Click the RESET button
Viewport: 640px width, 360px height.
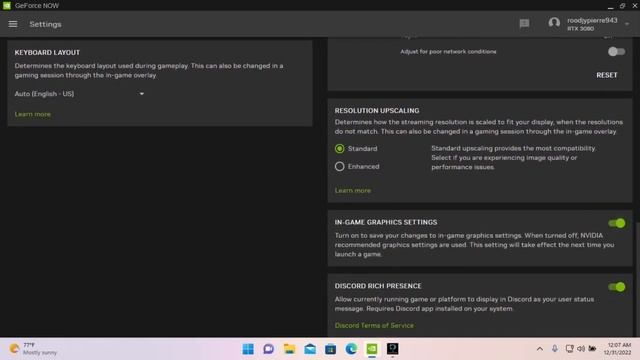[x=607, y=75]
